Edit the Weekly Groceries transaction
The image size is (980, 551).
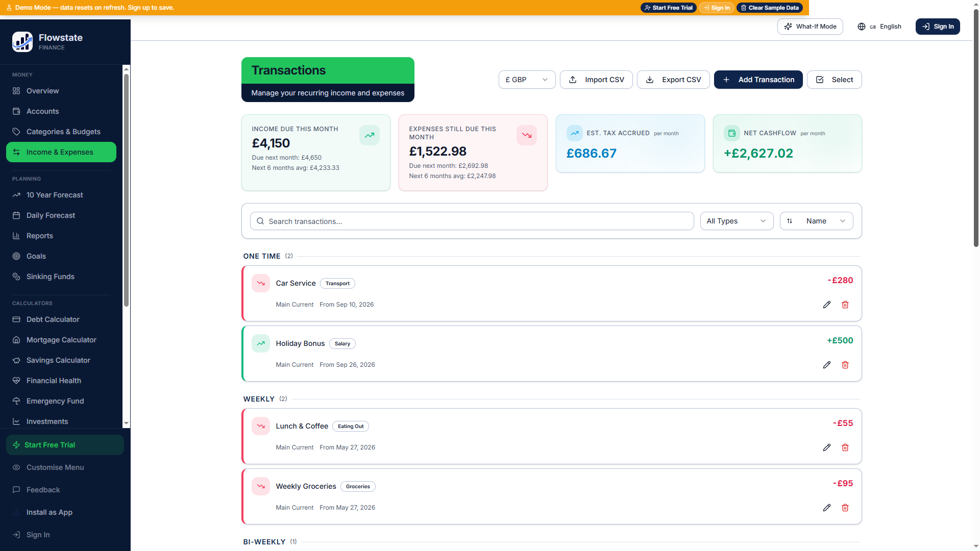coord(827,508)
